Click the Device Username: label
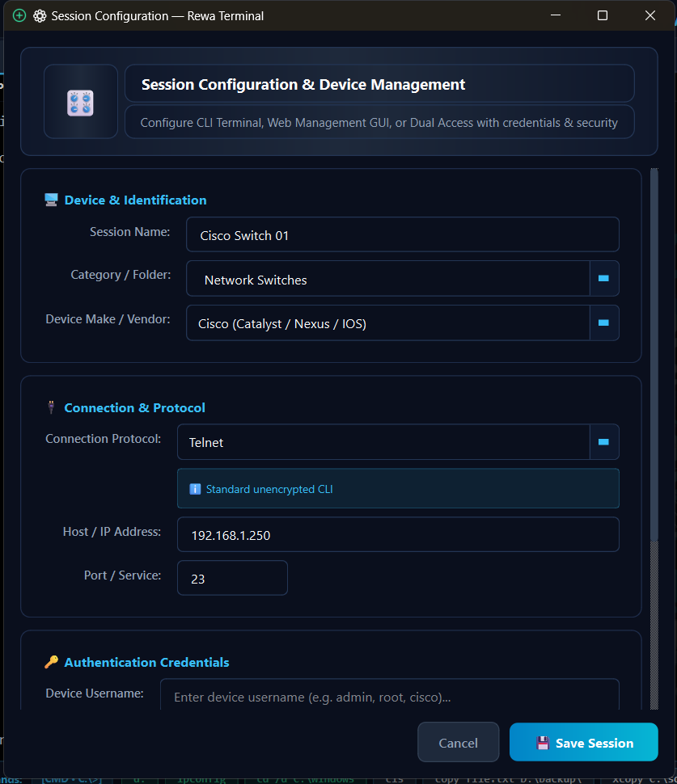 pyautogui.click(x=95, y=693)
